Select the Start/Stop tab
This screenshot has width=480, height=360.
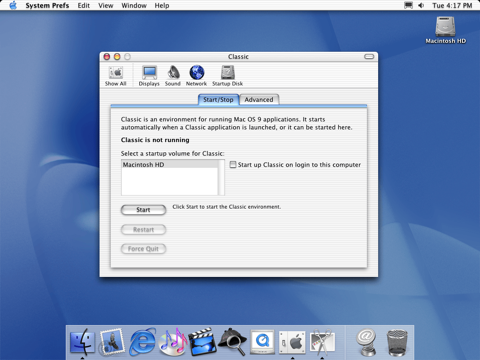coord(218,100)
